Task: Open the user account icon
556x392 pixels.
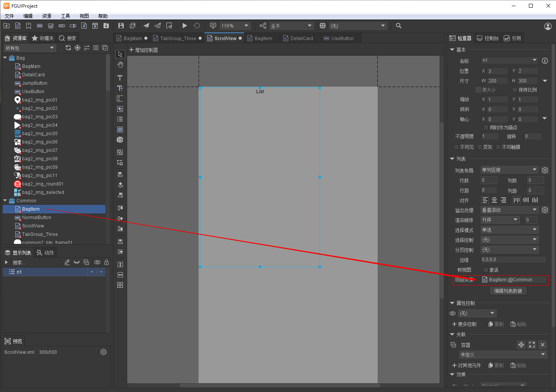Action: [x=548, y=26]
